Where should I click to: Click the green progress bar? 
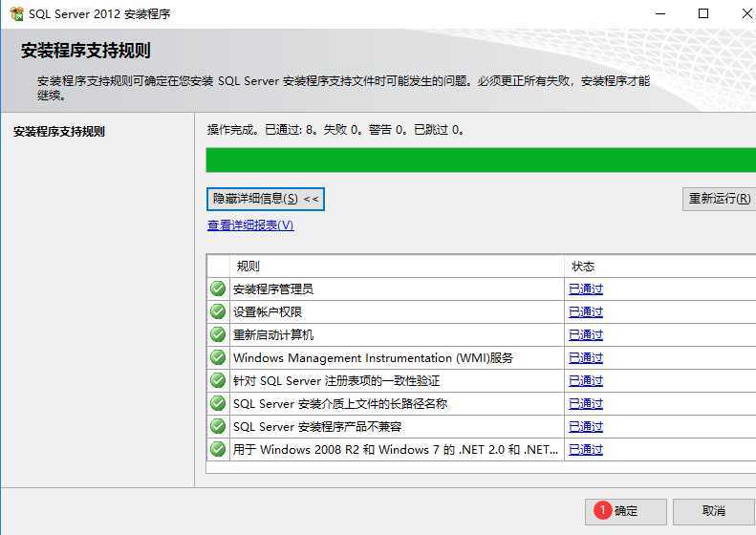point(481,160)
